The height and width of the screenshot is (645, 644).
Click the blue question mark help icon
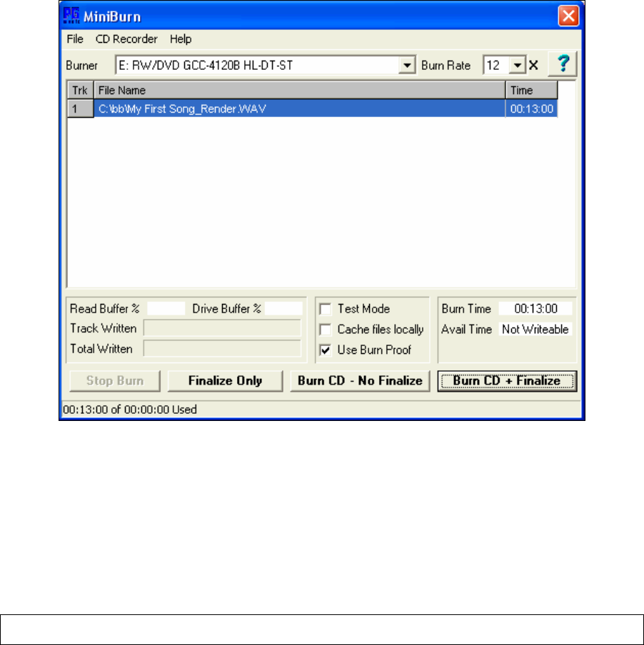[563, 64]
